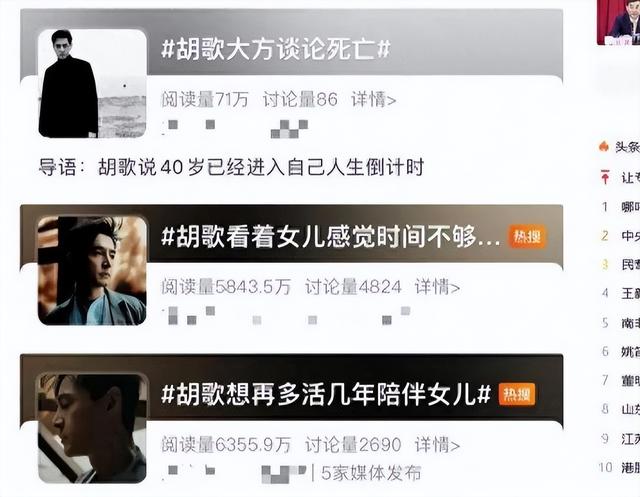This screenshot has width=640, height=497.
Task: Click the red pin-to-top arrow icon
Action: pos(605,177)
